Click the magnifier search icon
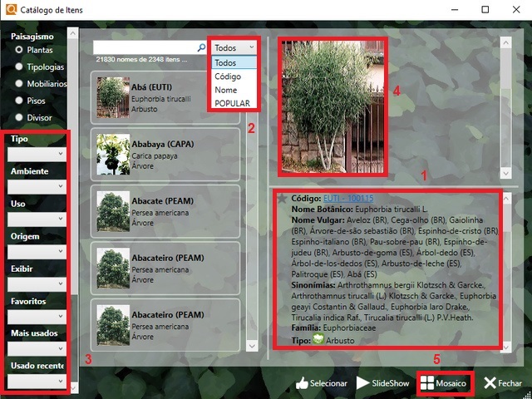 click(x=201, y=48)
